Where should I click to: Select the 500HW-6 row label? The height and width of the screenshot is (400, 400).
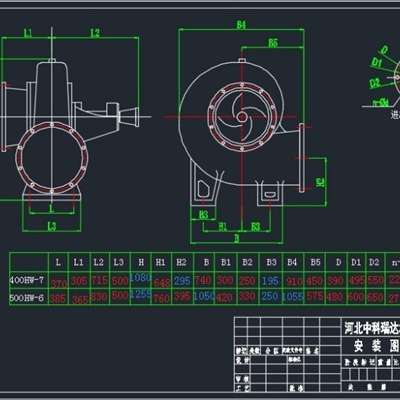click(x=27, y=297)
